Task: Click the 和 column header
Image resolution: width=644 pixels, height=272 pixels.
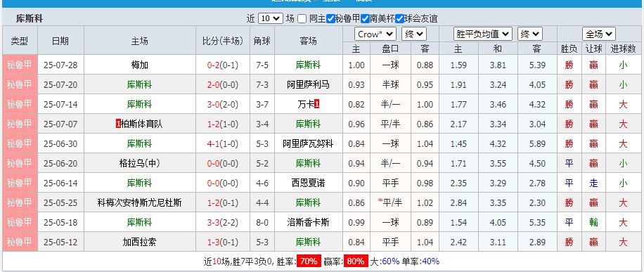Action: pyautogui.click(x=498, y=49)
